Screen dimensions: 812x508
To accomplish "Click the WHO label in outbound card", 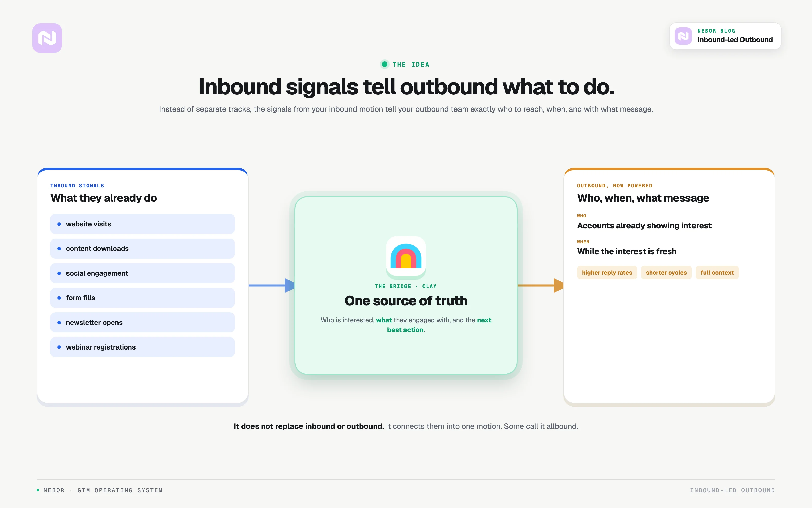I will pos(582,216).
